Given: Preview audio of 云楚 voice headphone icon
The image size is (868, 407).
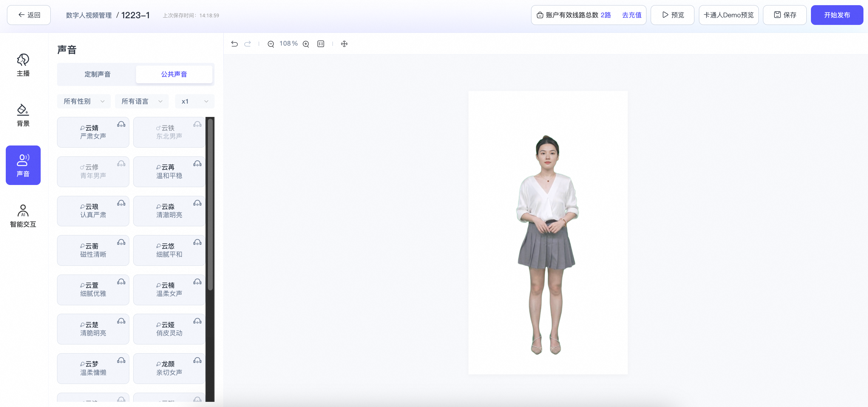Looking at the screenshot, I should pyautogui.click(x=121, y=321).
